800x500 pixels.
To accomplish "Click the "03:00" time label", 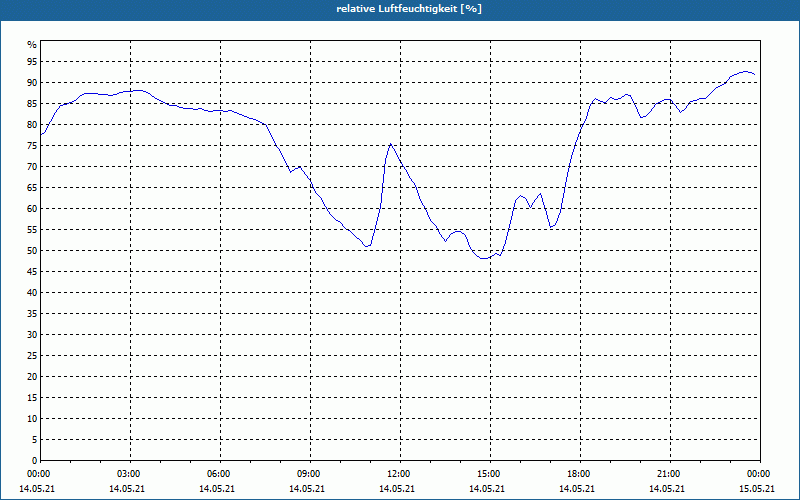I will [x=128, y=474].
